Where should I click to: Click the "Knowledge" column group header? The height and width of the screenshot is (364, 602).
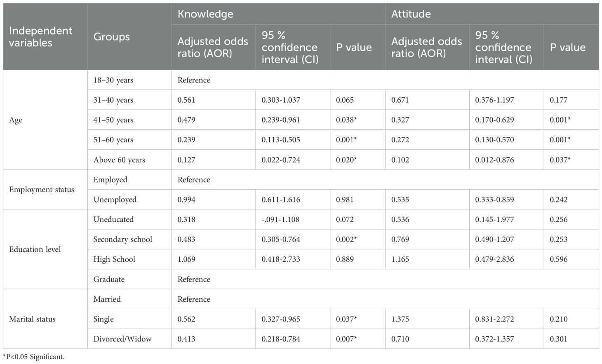pos(205,14)
